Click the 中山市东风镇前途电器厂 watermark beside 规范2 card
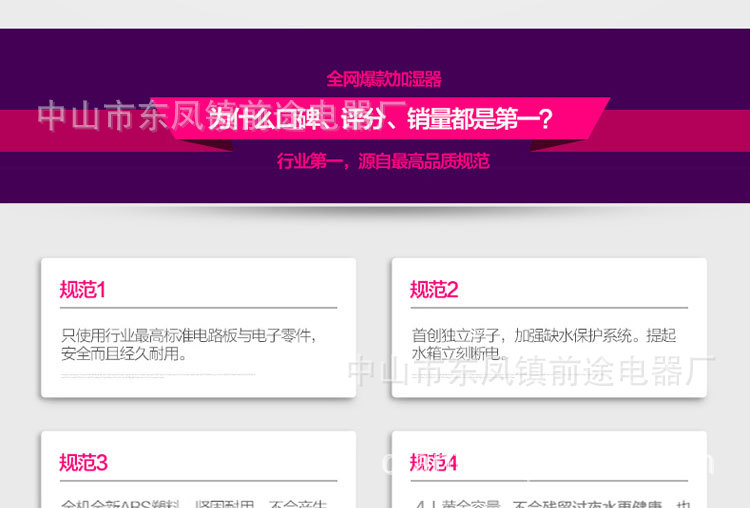750x508 pixels. (530, 373)
